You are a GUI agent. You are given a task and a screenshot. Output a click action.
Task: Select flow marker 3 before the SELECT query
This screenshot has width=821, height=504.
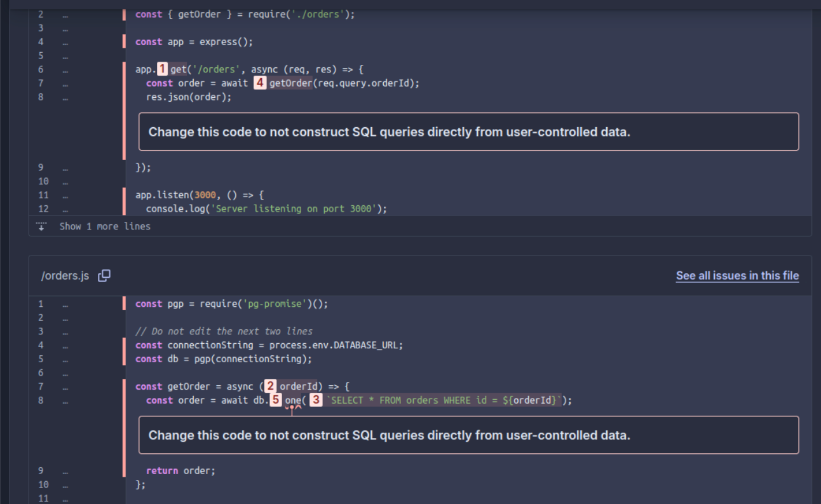point(316,400)
